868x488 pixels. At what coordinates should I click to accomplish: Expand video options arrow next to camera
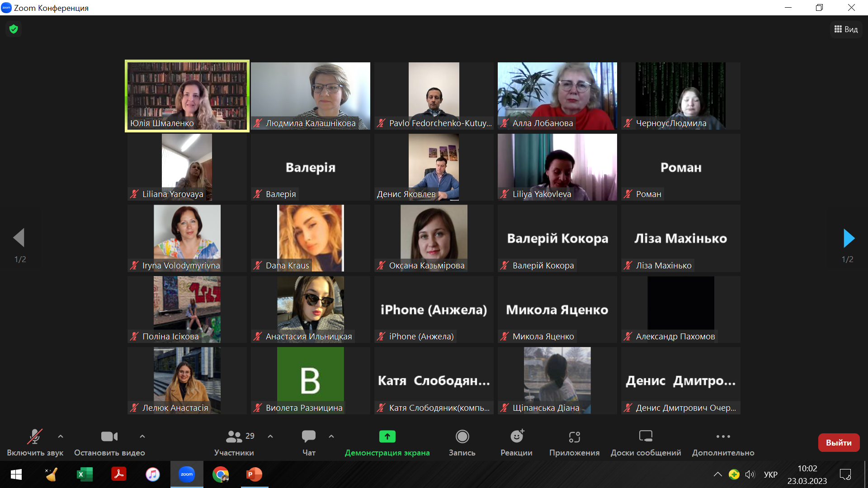click(142, 436)
